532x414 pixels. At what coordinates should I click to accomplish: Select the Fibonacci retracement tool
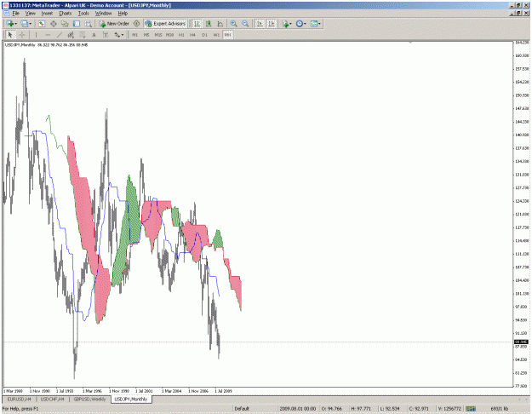pos(82,35)
